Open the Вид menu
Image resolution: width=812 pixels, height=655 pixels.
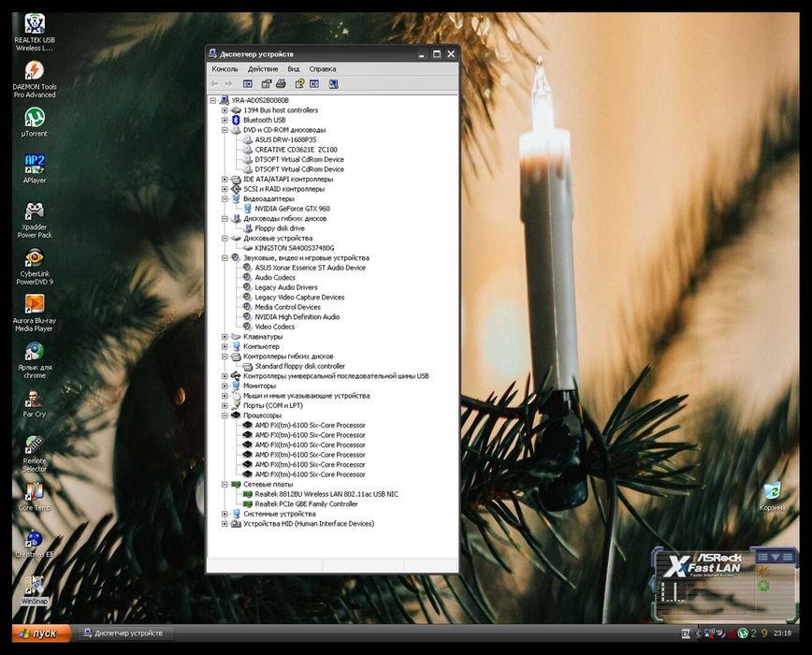pyautogui.click(x=293, y=69)
